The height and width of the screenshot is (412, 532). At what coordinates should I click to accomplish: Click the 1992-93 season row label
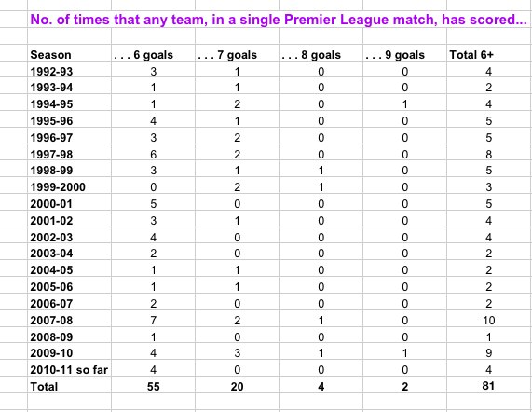(69, 70)
